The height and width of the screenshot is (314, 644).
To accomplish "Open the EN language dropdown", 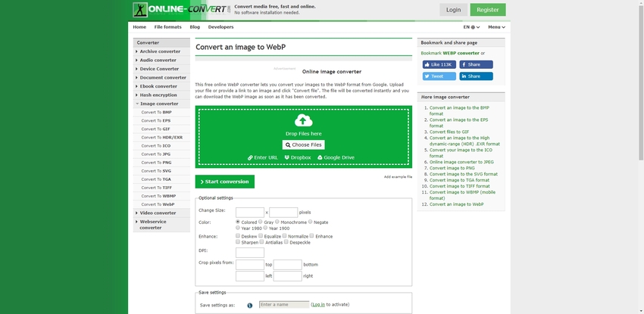I will click(469, 27).
